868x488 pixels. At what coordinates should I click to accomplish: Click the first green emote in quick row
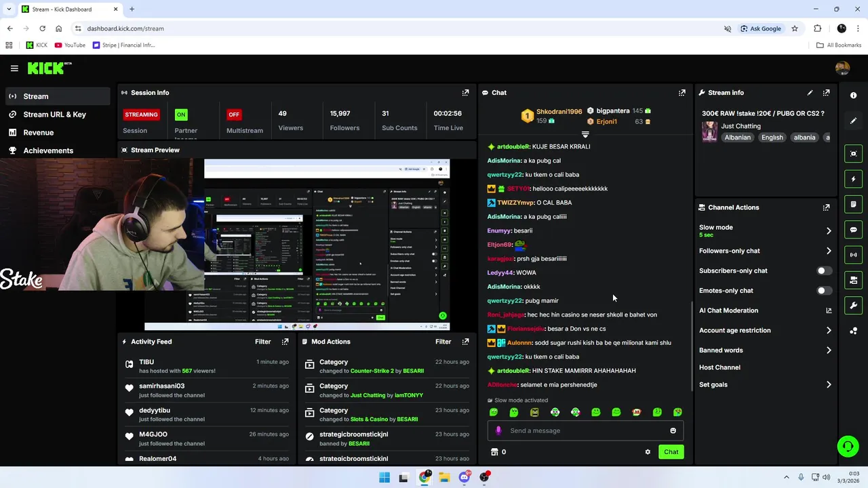click(x=494, y=412)
